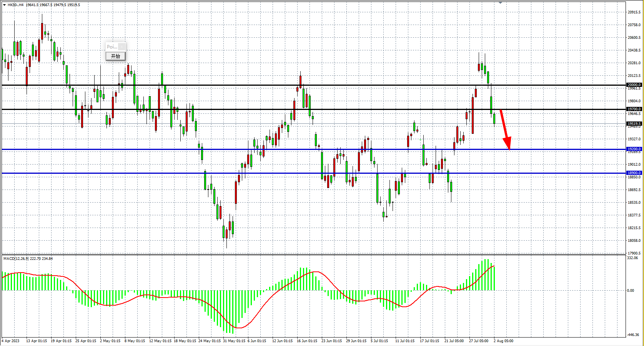Click the -446.36 value on MACD scale
Viewport: 644px width, 346px height.
pyautogui.click(x=633, y=335)
